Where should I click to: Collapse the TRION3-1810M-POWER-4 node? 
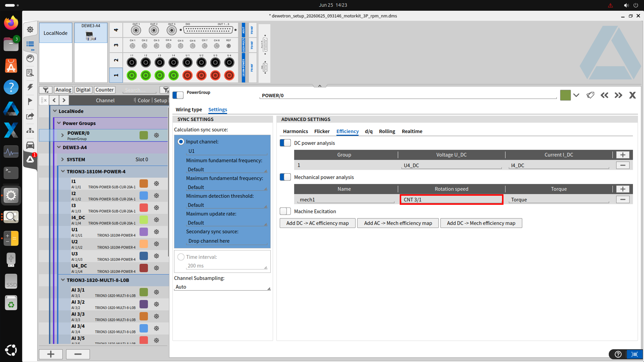63,171
